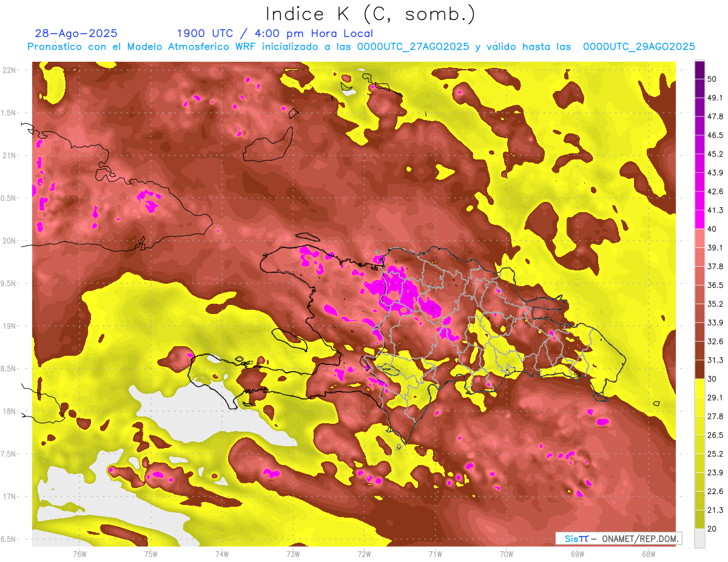This screenshot has height=562, width=728.
Task: Click the colorbar value "27.8"
Action: coord(715,416)
